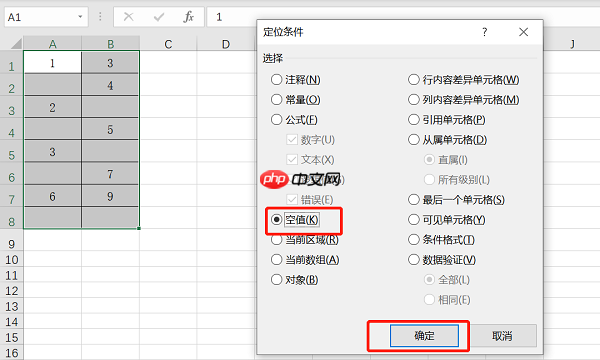Click the help question mark in dialog
Viewport: 600px width, 360px height.
(485, 32)
